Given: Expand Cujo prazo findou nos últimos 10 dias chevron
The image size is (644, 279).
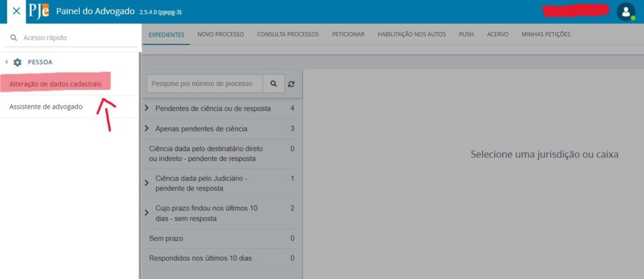Looking at the screenshot, I should pyautogui.click(x=147, y=213).
